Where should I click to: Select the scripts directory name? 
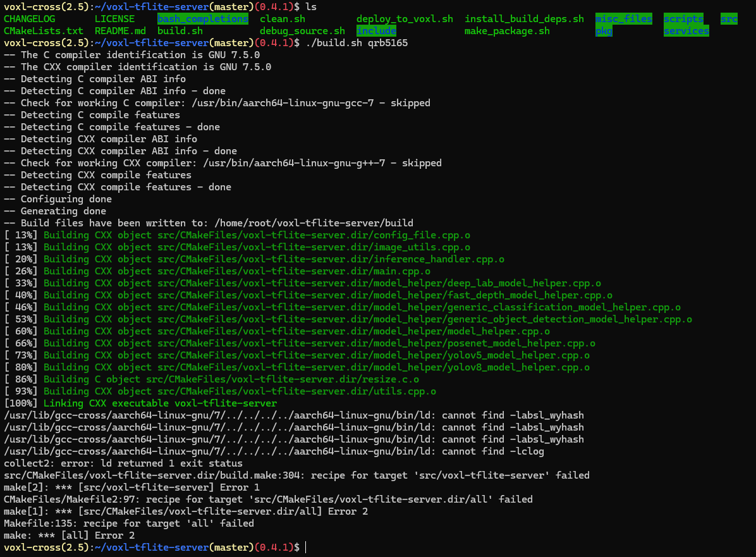coord(684,19)
